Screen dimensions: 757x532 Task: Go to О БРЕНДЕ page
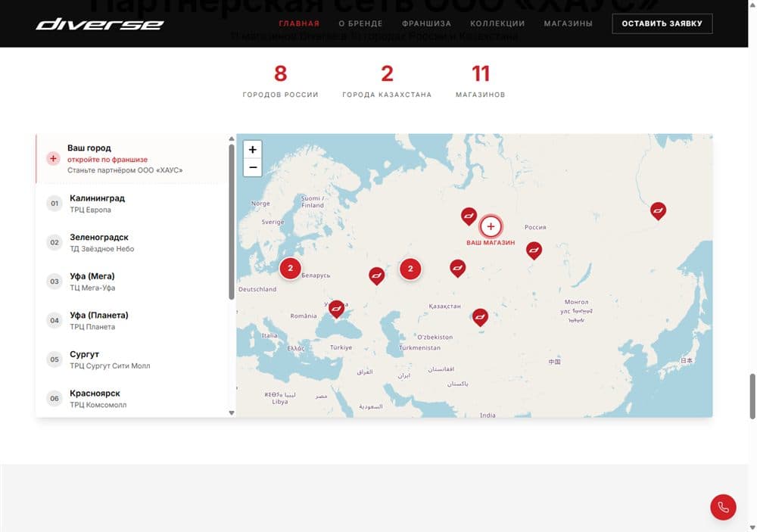pyautogui.click(x=360, y=23)
